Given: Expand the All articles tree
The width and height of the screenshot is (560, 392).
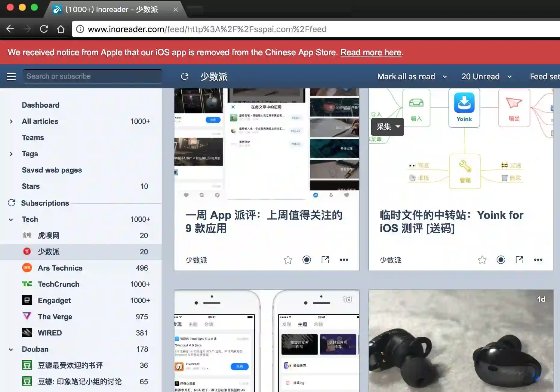Looking at the screenshot, I should point(11,121).
